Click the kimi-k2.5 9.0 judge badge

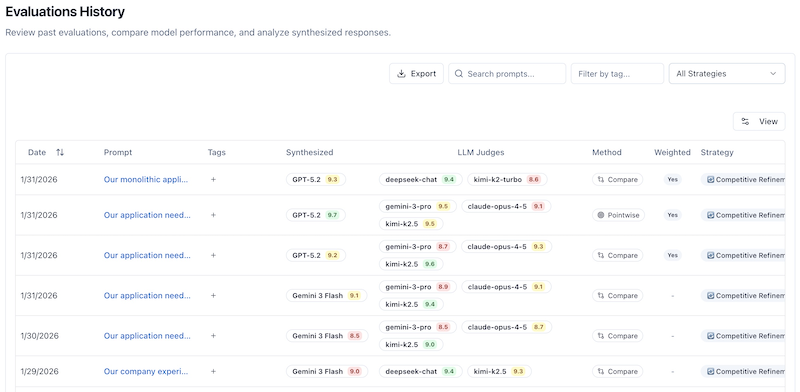click(x=411, y=345)
